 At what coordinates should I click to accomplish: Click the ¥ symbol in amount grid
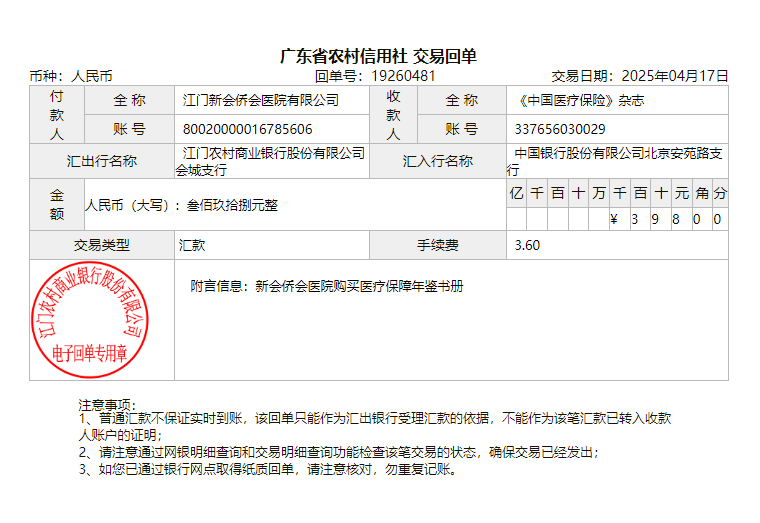(614, 220)
